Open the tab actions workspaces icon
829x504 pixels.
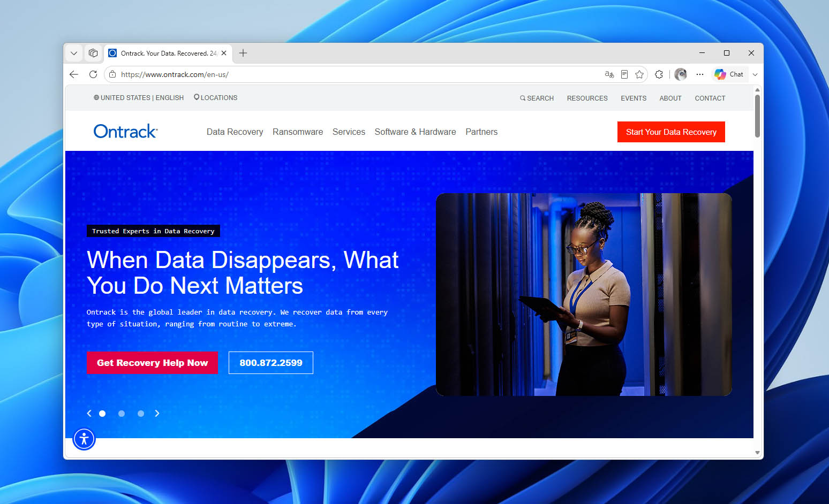pyautogui.click(x=93, y=53)
